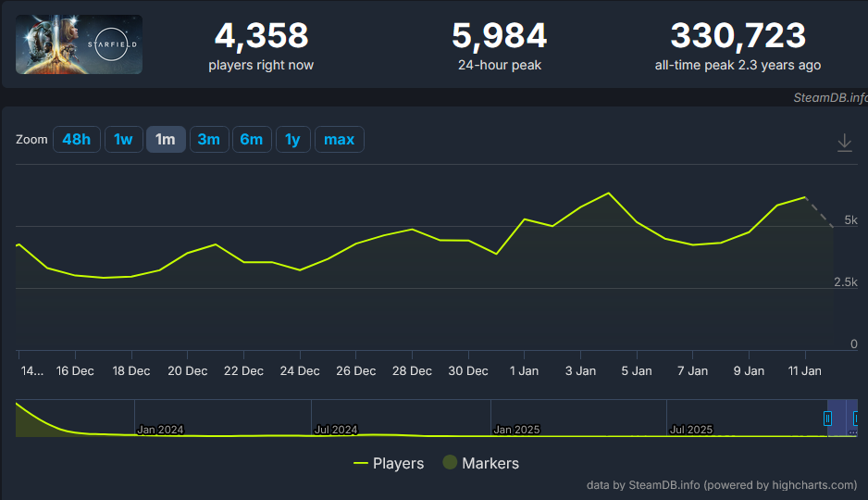This screenshot has width=868, height=500.
Task: Click the 330,723 all-time peak figure
Action: 738,35
